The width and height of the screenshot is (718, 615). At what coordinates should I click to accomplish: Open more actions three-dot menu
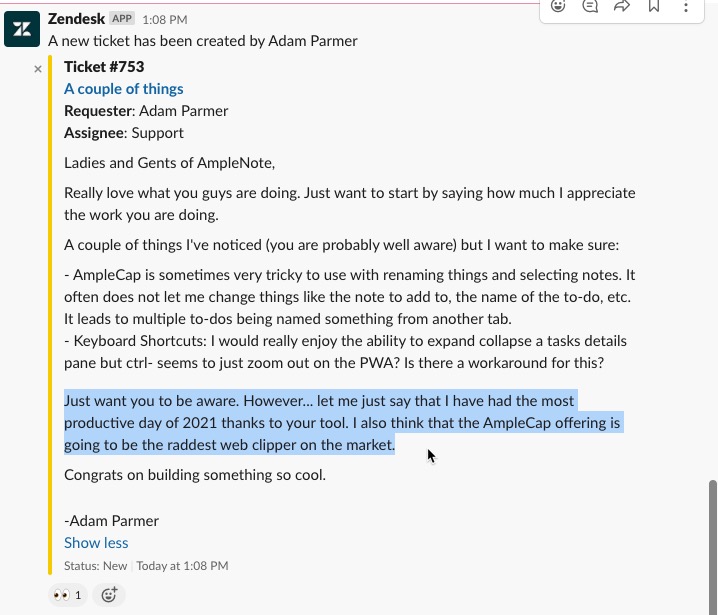point(685,6)
